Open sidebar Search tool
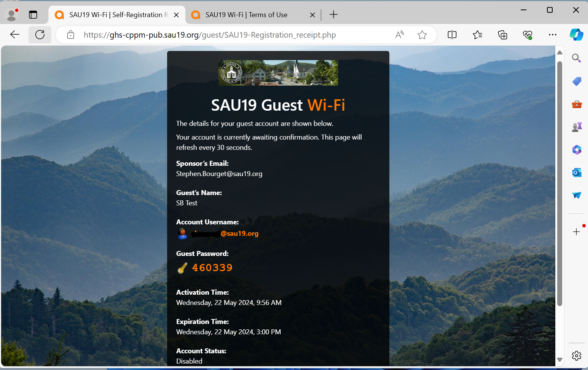This screenshot has width=588, height=370. pos(577,58)
